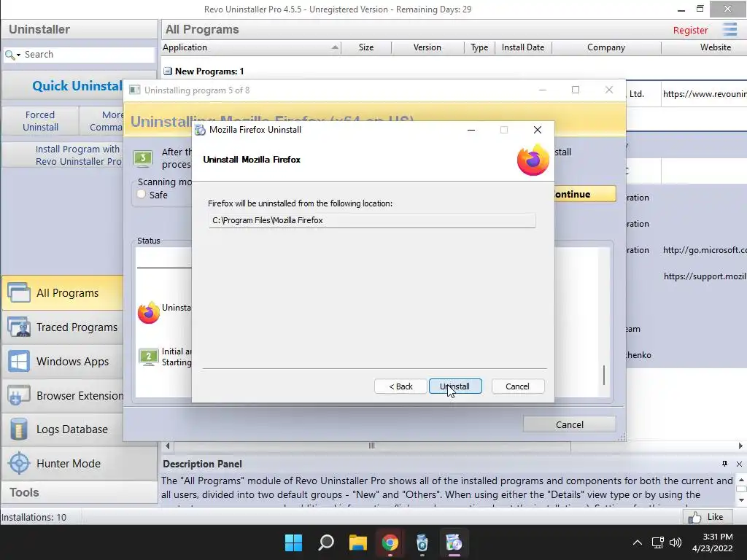Click the All Programs sidebar icon

pos(18,292)
